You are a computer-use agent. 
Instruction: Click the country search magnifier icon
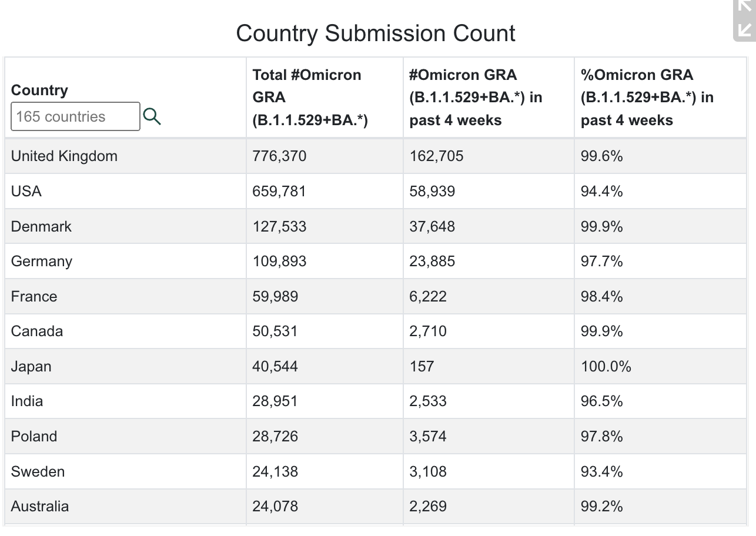pyautogui.click(x=152, y=116)
